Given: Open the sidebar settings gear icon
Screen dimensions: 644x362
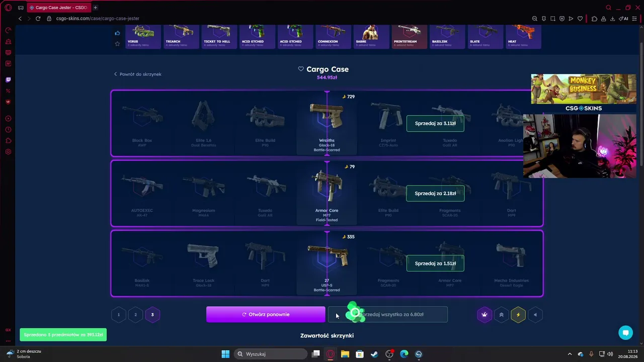Looking at the screenshot, I should [x=8, y=152].
